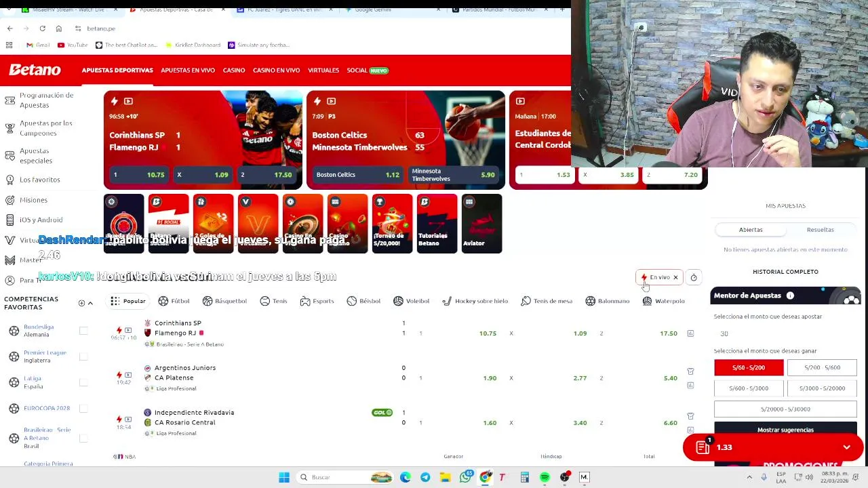Select Tenis de mesa filter
Screen dimensions: 868x488
tap(547, 301)
